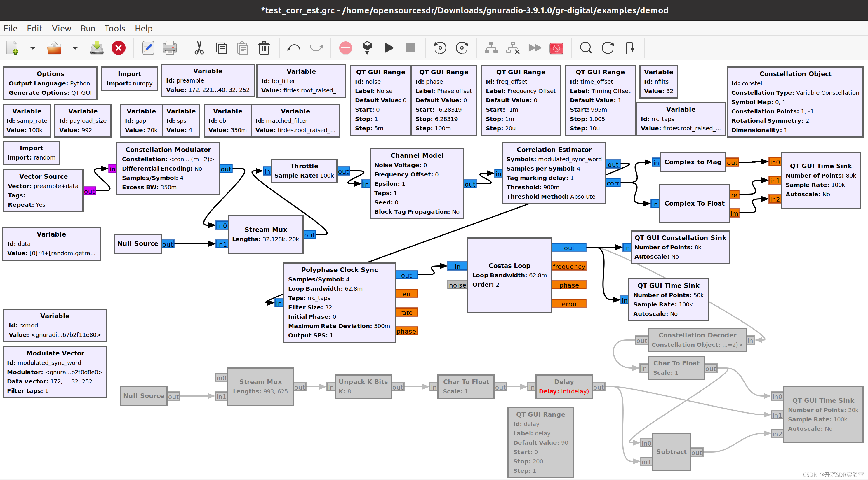Viewport: 868px width, 480px height.
Task: Click the red flow graph errors icon
Action: click(x=345, y=48)
